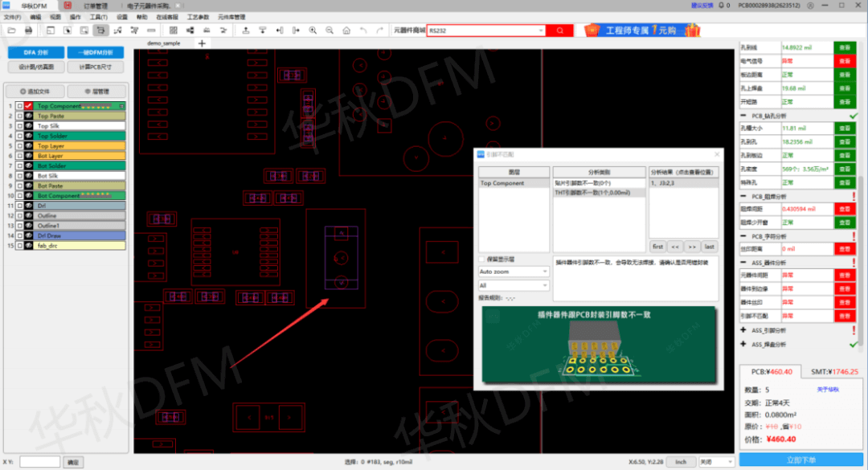
Task: Click the undo arrow toolbar icon
Action: pos(363,31)
